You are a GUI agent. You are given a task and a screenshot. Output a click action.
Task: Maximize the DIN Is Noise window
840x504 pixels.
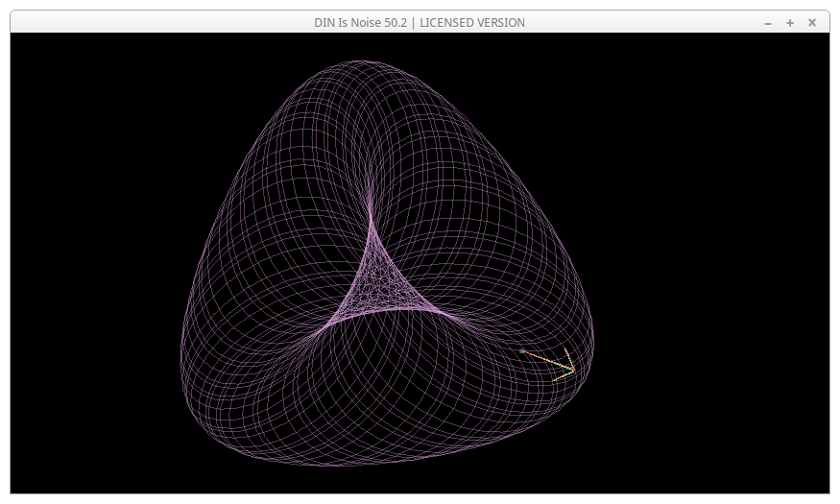tap(790, 23)
